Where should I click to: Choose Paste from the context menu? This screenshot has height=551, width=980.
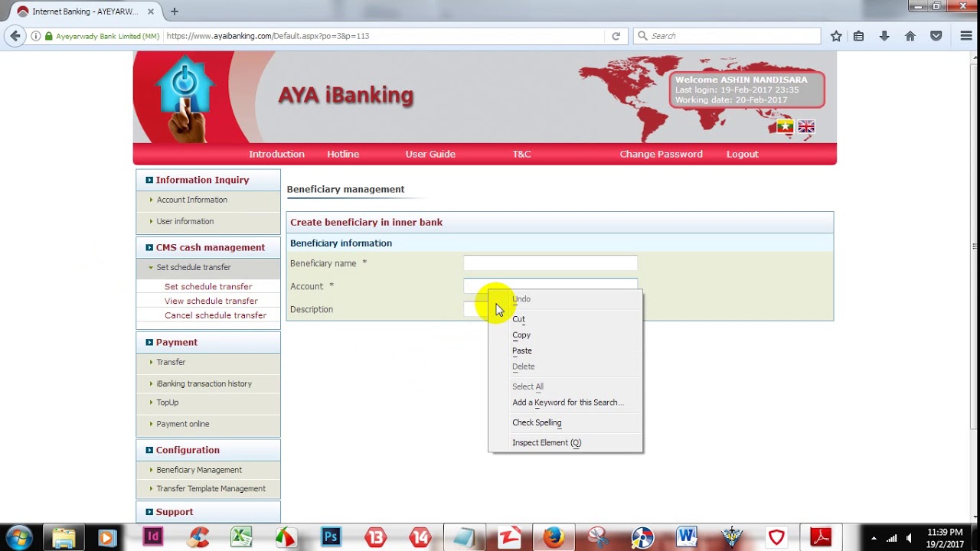[x=565, y=350]
